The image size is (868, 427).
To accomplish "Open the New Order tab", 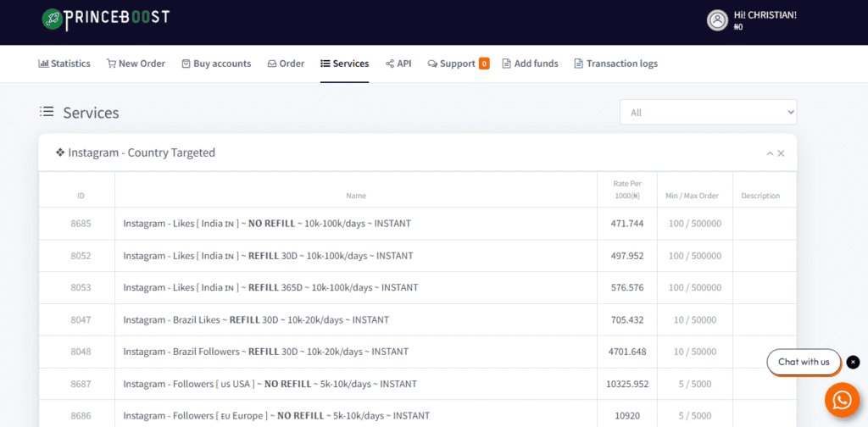I will 136,64.
